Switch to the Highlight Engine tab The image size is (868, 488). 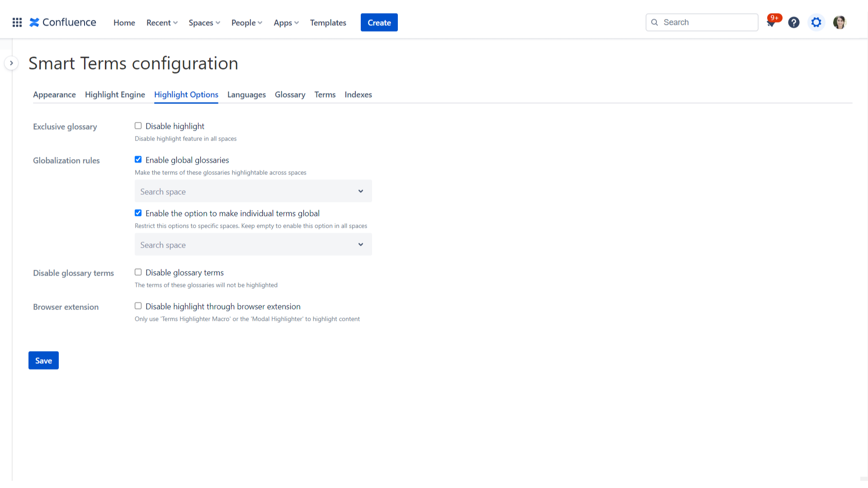click(115, 94)
